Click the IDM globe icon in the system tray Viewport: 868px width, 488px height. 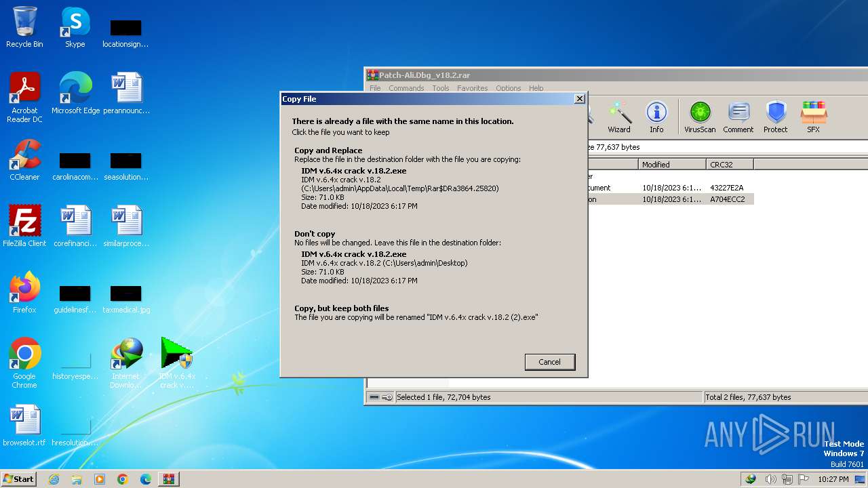(x=751, y=479)
